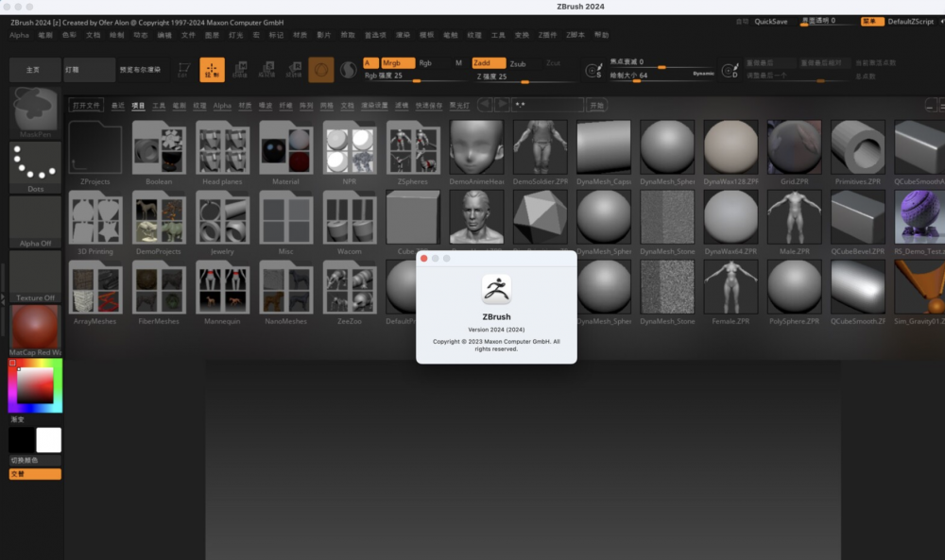
Task: Toggle the Rgb mode
Action: (425, 62)
